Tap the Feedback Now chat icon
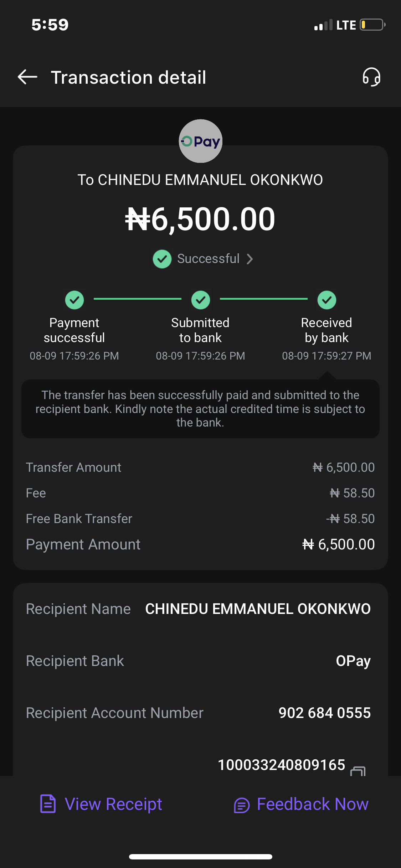The image size is (401, 868). (242, 805)
